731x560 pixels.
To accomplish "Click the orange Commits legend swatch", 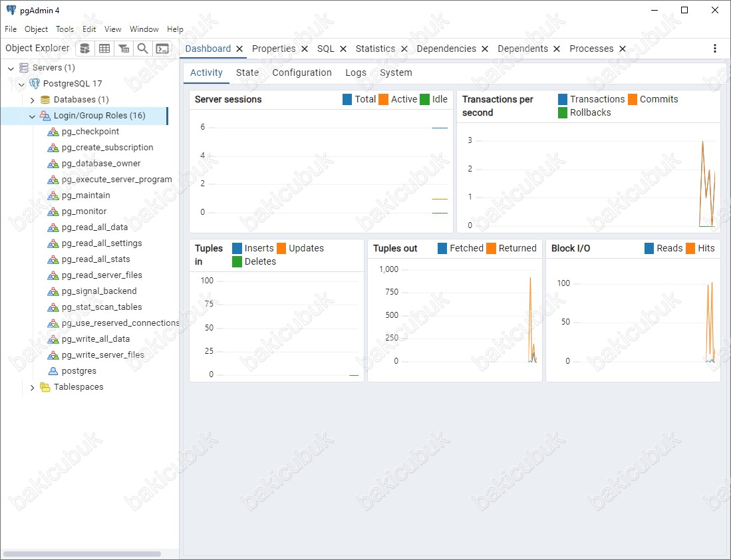I will tap(632, 99).
